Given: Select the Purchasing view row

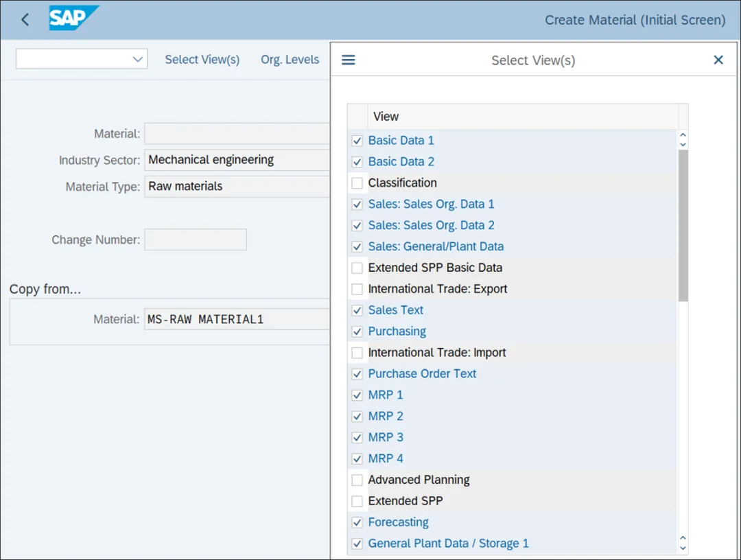Looking at the screenshot, I should tap(397, 331).
